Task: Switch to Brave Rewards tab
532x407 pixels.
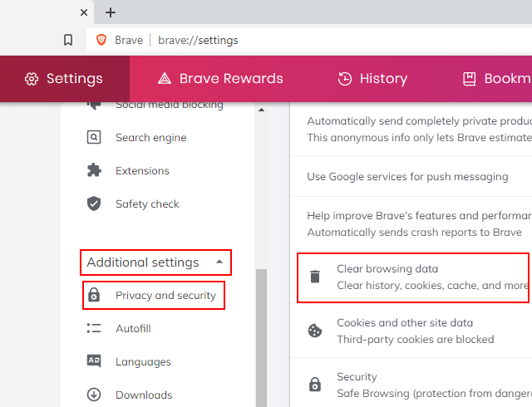Action: [220, 79]
